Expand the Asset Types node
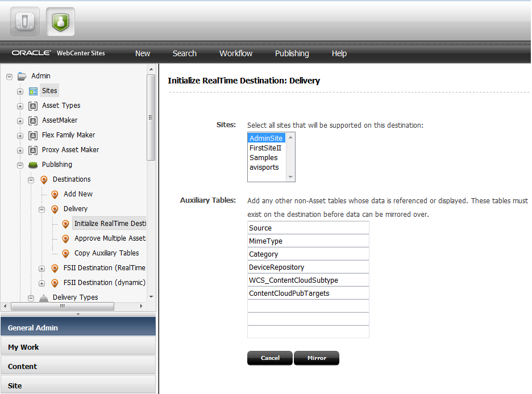Image resolution: width=532 pixels, height=394 pixels. [20, 106]
